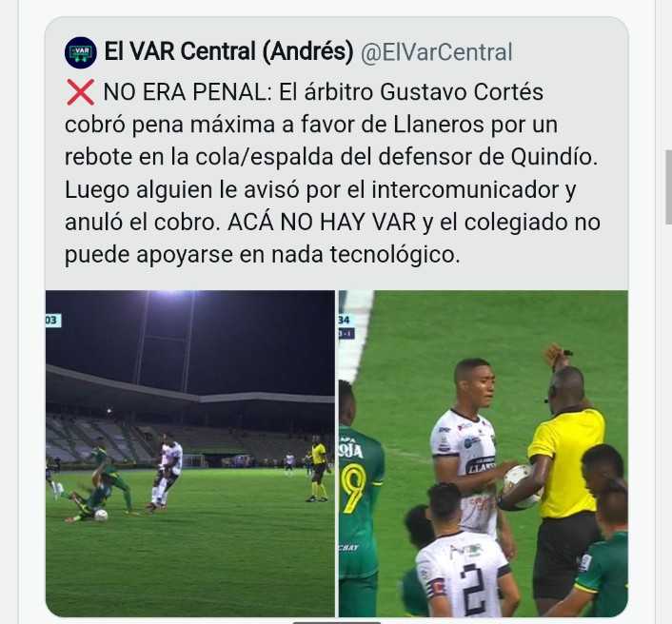Image resolution: width=672 pixels, height=624 pixels.
Task: Open the @ElVarCentral handle
Action: [436, 52]
